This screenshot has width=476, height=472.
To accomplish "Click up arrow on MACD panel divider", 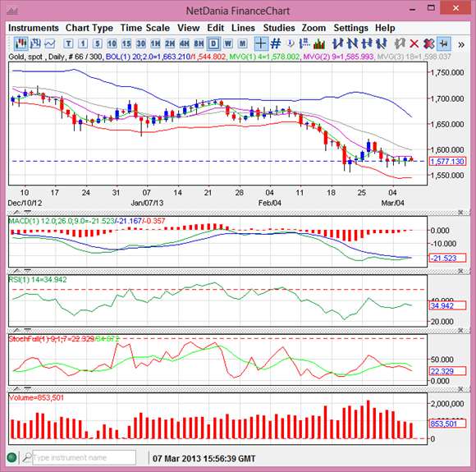I will 17,212.
